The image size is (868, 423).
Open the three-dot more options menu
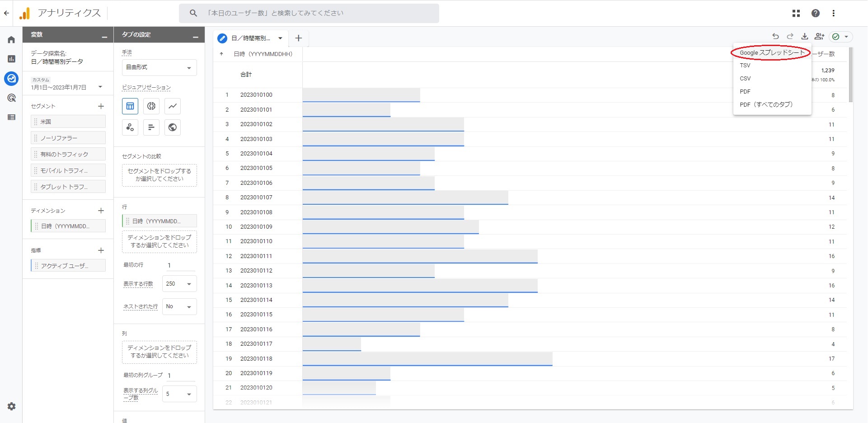click(834, 13)
